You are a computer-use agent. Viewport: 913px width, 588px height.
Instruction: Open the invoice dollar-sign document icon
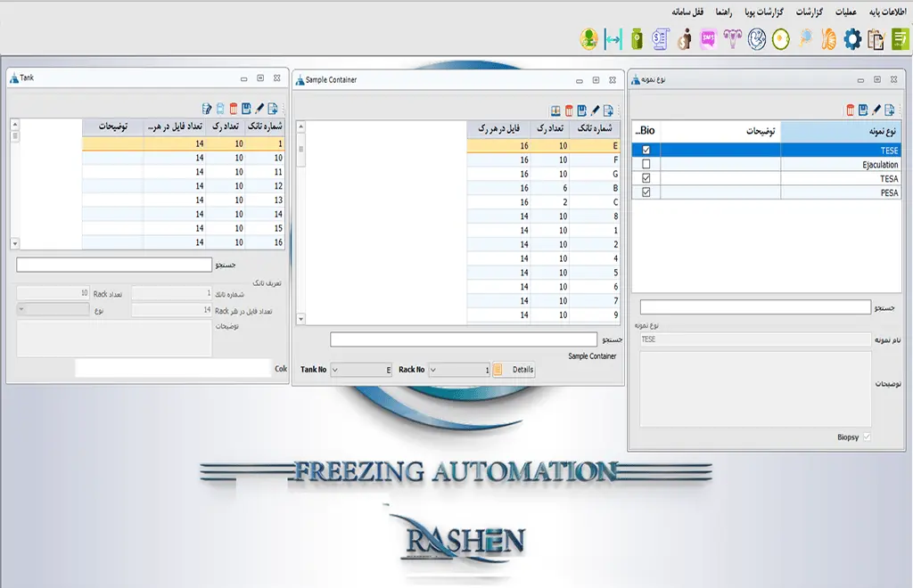(x=660, y=38)
